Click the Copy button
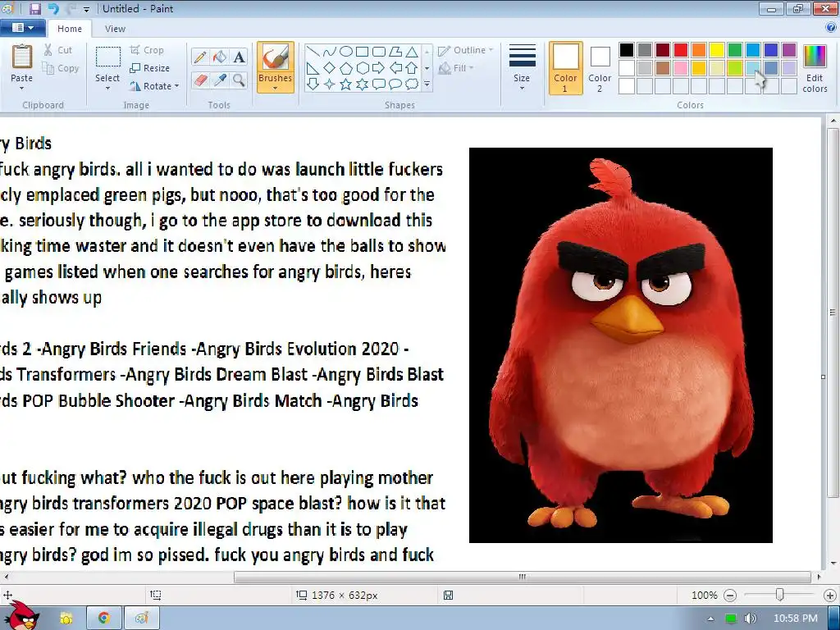This screenshot has height=630, width=840. pyautogui.click(x=61, y=68)
